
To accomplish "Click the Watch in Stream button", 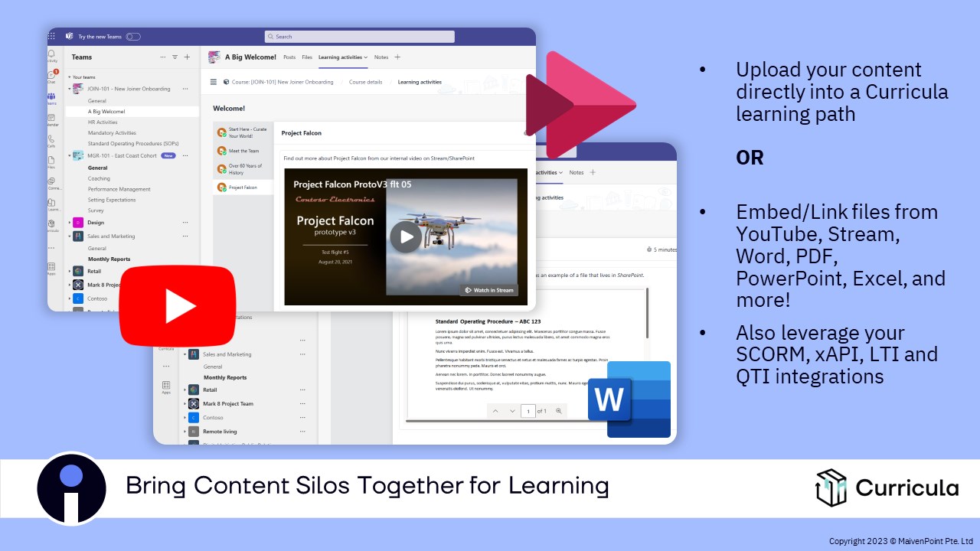I will pyautogui.click(x=488, y=290).
